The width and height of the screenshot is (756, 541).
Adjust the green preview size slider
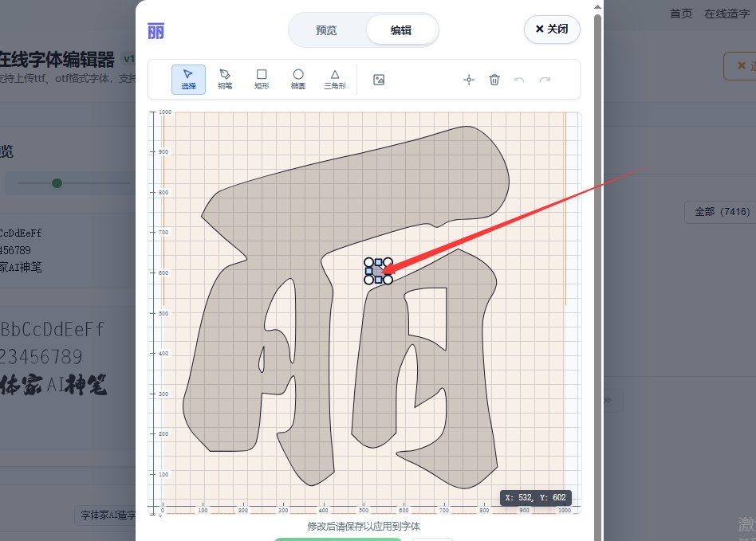point(57,182)
